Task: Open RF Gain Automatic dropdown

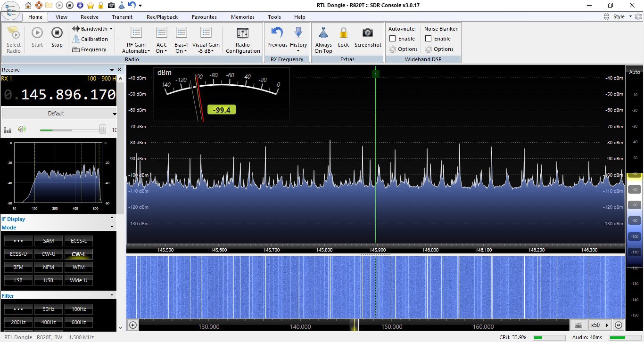Action: pos(136,41)
